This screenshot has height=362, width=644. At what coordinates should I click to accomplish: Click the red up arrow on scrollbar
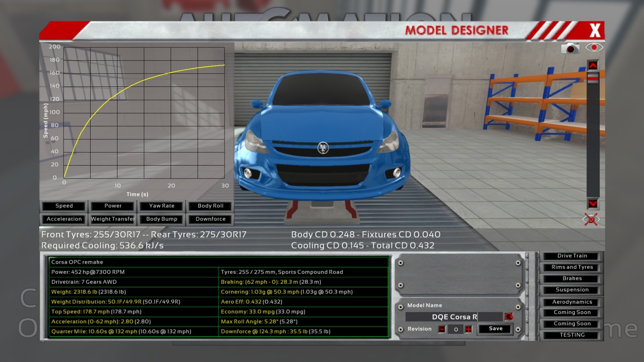tap(593, 65)
